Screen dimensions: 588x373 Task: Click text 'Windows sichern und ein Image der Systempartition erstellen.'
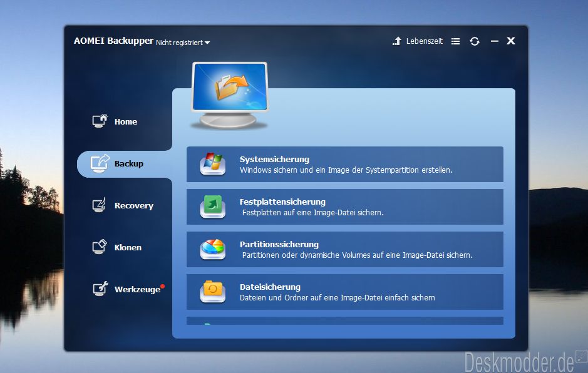(346, 170)
